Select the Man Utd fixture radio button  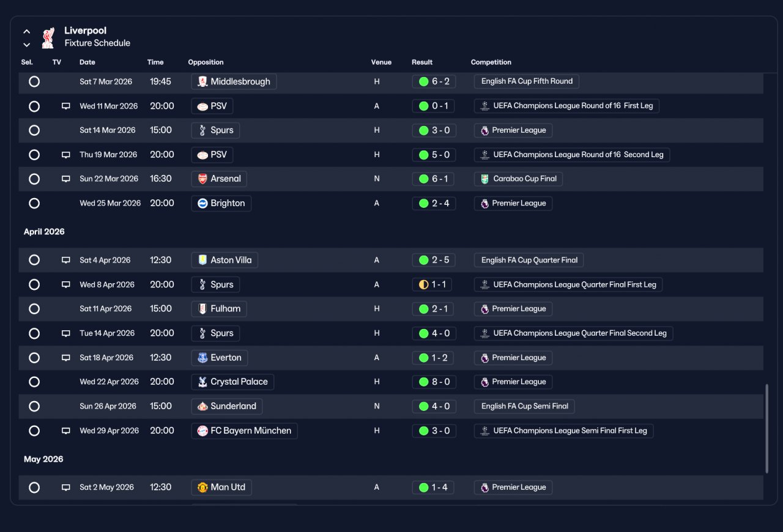click(34, 487)
